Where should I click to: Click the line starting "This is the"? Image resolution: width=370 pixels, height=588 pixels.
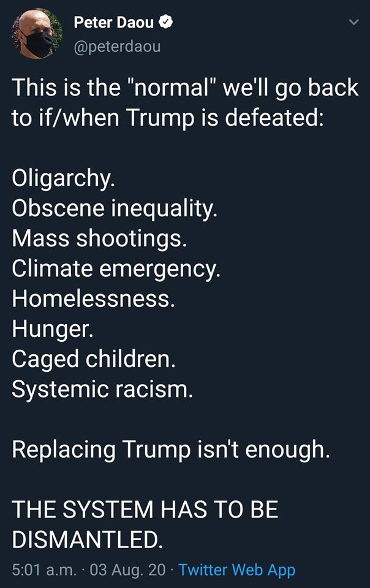click(x=184, y=88)
